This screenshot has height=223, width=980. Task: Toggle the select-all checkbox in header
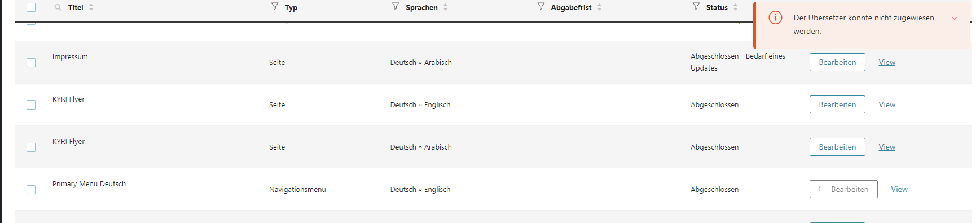31,7
